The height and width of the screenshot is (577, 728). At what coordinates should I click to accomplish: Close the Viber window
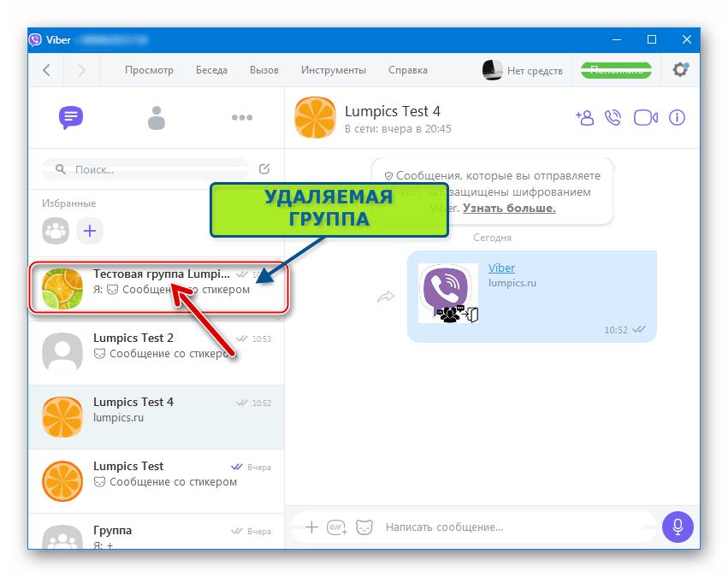point(687,40)
